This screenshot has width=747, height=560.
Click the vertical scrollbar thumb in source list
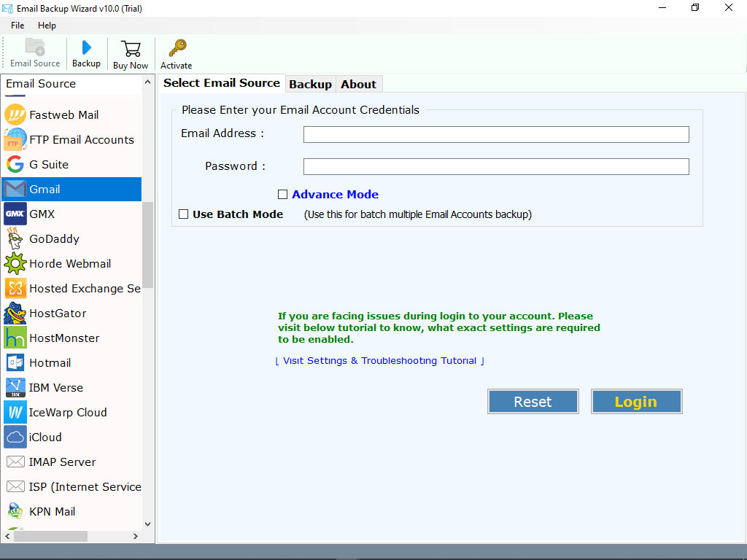point(147,245)
